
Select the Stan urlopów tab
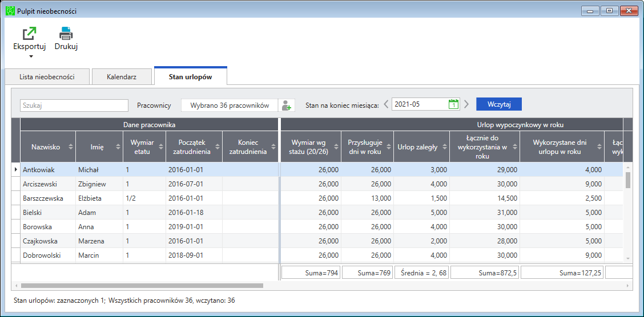point(191,76)
